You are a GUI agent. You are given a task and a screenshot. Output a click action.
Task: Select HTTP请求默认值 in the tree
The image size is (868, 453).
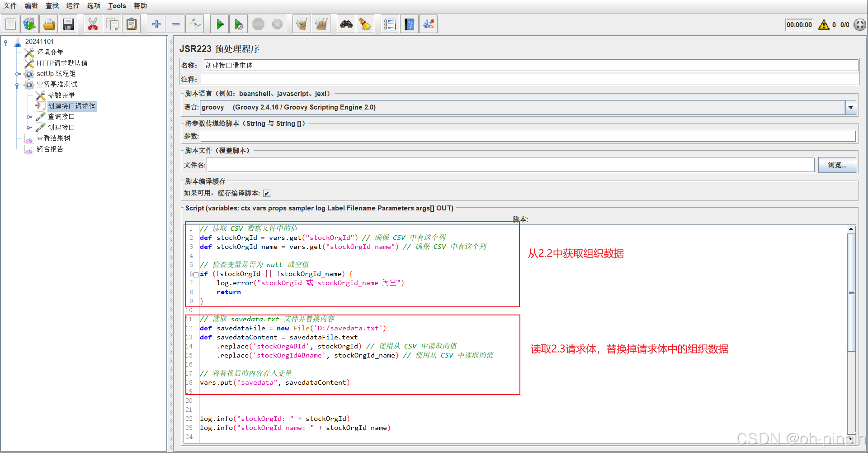[62, 63]
